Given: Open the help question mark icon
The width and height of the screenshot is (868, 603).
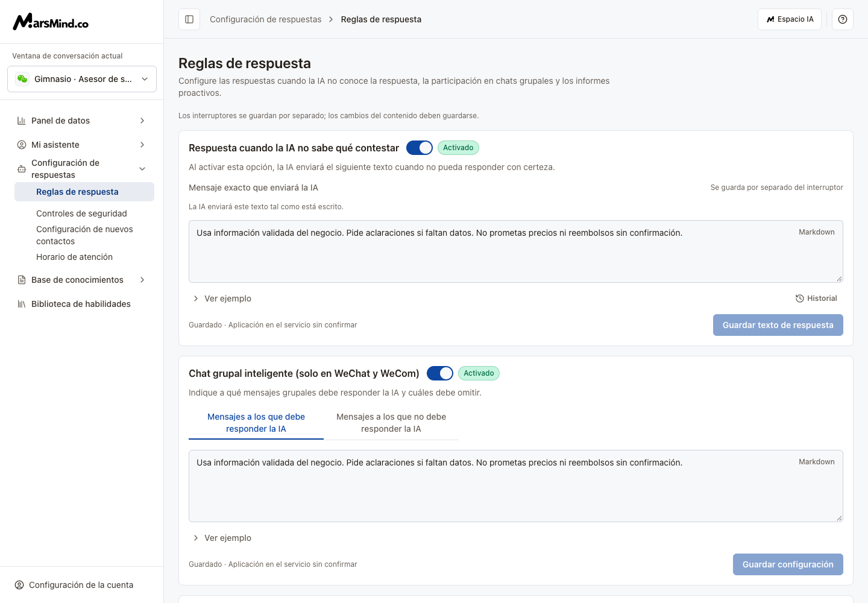Looking at the screenshot, I should pyautogui.click(x=843, y=19).
